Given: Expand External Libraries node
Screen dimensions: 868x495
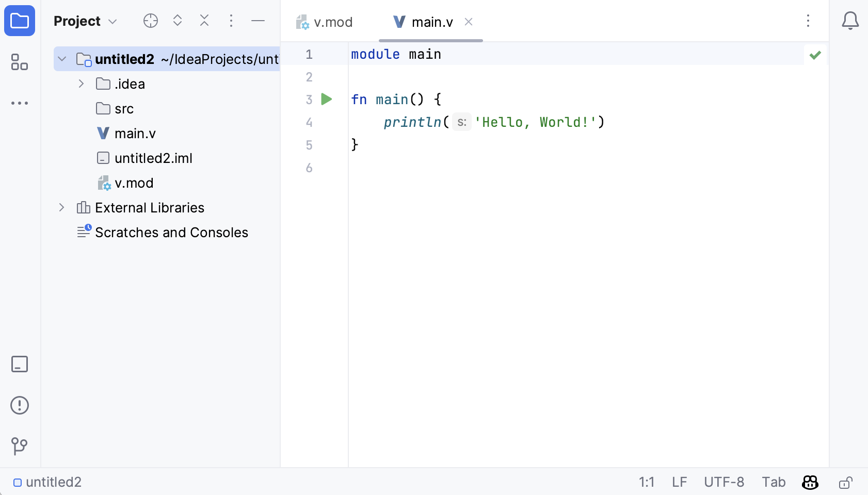Looking at the screenshot, I should pos(61,207).
